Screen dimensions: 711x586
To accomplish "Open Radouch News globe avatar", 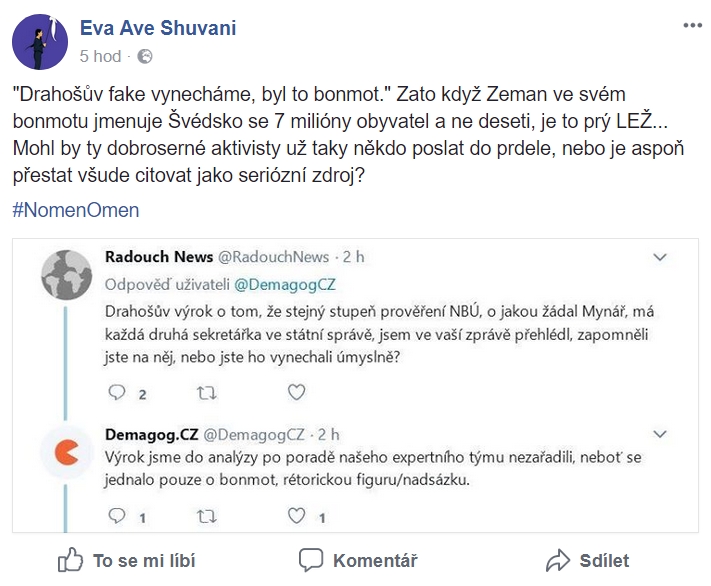I will pos(67,275).
